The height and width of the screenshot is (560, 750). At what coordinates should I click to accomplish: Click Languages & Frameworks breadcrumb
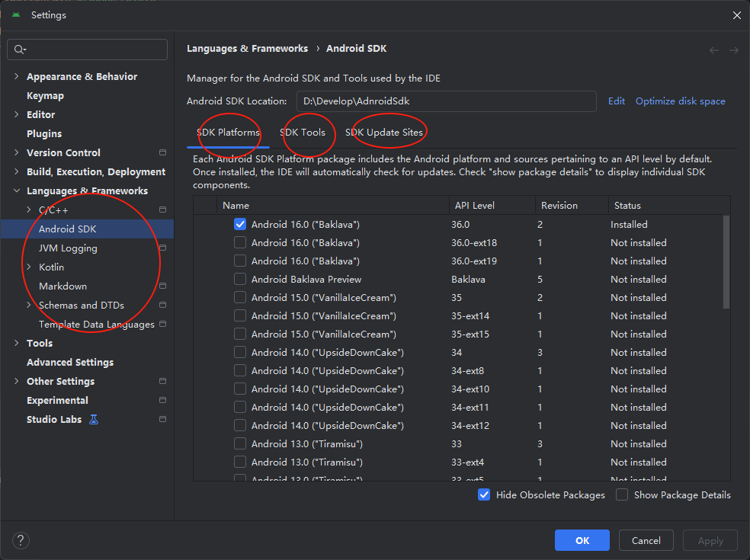click(247, 48)
